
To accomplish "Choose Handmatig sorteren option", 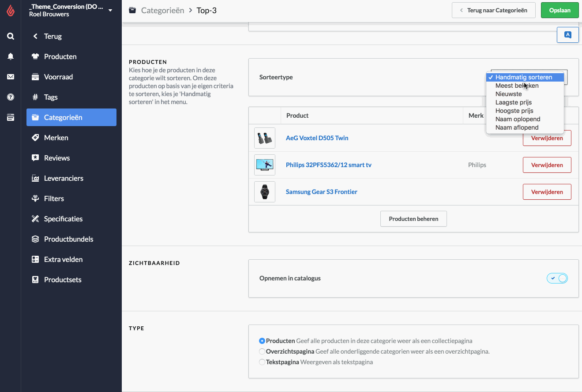I will pyautogui.click(x=525, y=77).
